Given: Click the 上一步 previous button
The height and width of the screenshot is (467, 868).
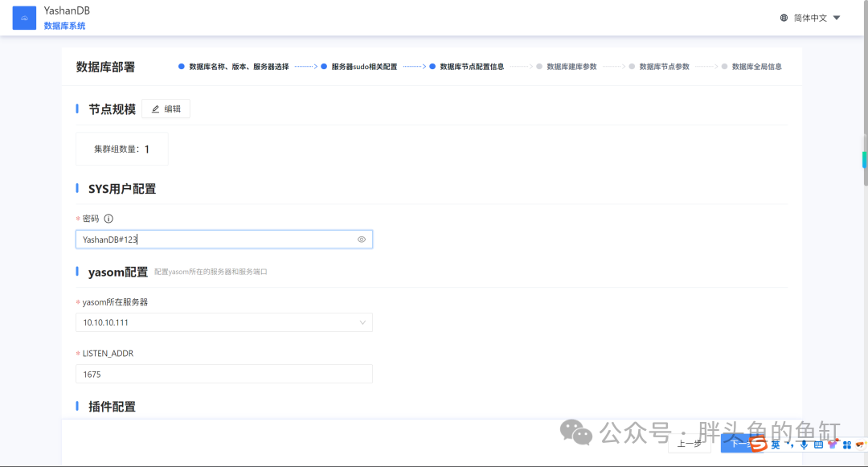Looking at the screenshot, I should point(690,443).
